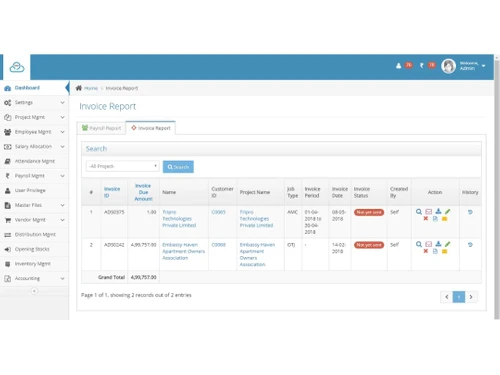The image size is (500, 375).
Task: Delete invoice AD00242 with red X
Action: coord(426,251)
